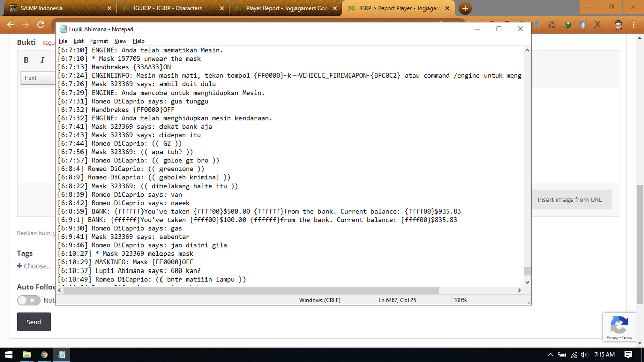This screenshot has width=644, height=362.
Task: Click the blue down-arrow extension icon
Action: (x=538, y=25)
